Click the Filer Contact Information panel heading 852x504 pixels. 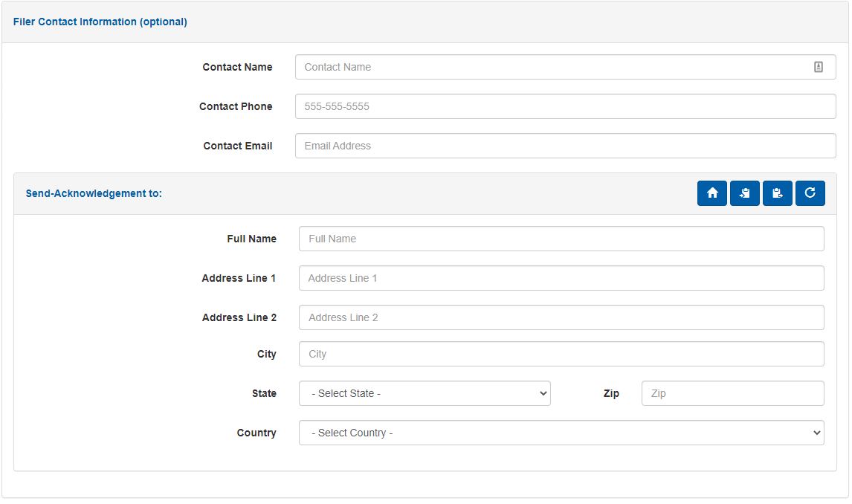coord(100,22)
